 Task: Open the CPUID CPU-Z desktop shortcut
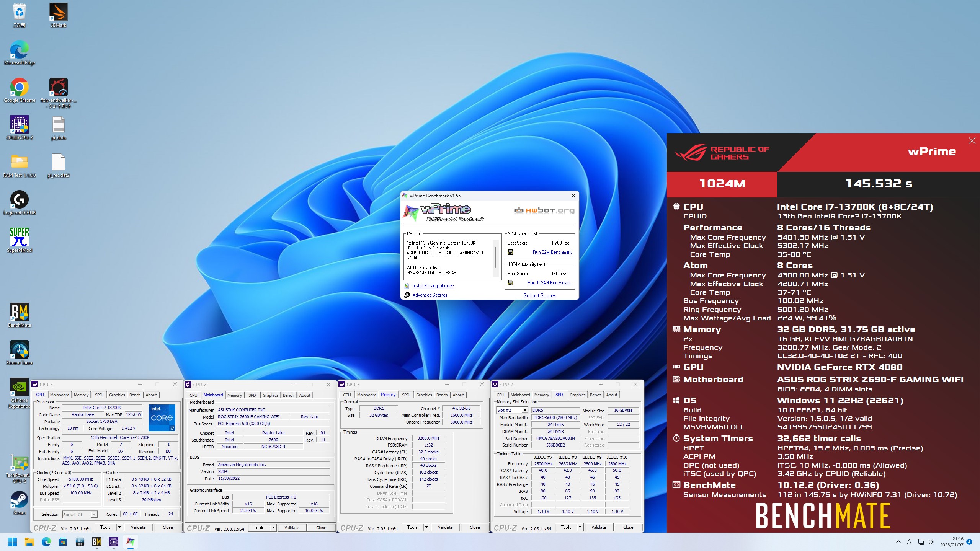[x=19, y=128]
